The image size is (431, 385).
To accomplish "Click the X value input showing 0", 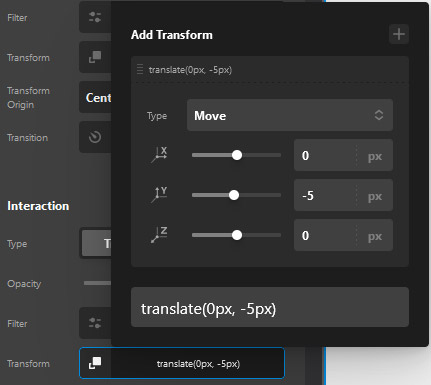I will 325,156.
